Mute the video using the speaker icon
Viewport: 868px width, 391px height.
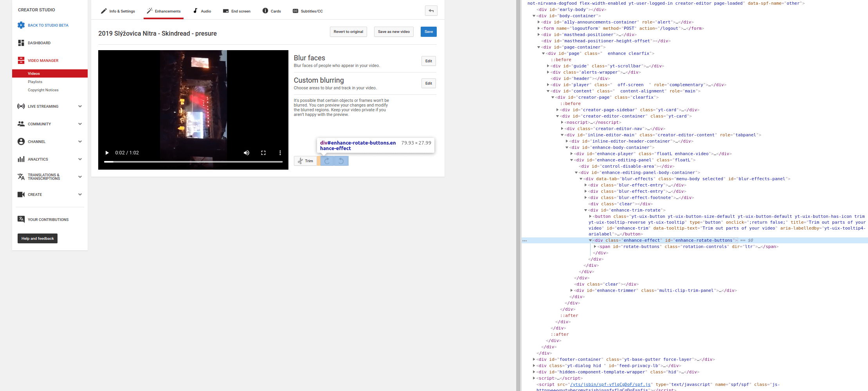click(x=247, y=153)
